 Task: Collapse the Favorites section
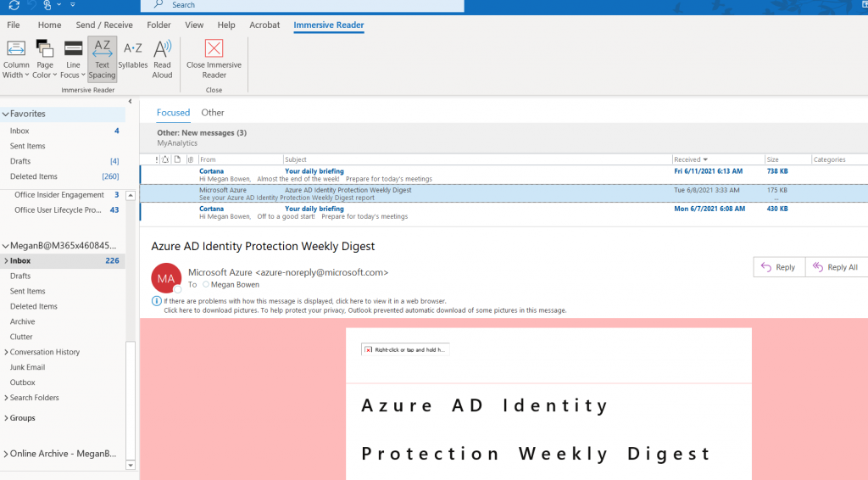tap(5, 114)
